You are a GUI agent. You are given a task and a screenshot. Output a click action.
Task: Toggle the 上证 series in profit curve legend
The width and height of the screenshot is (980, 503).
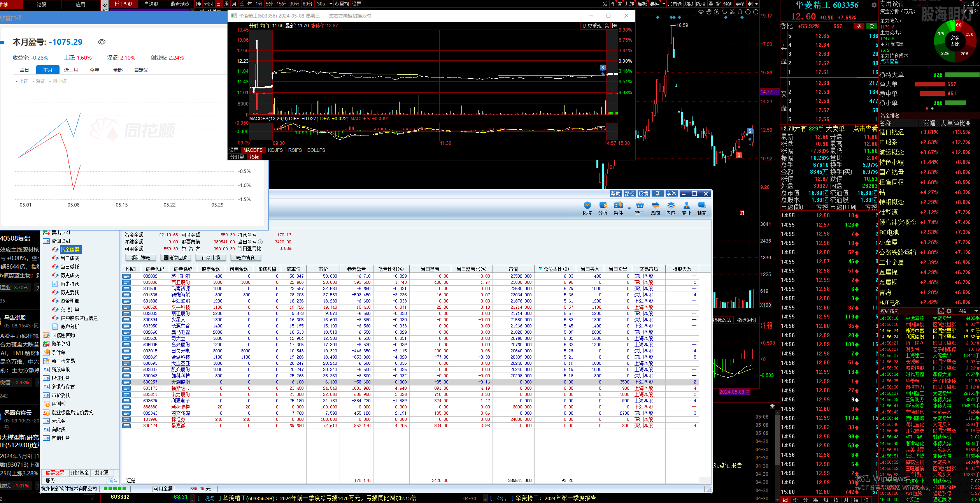point(22,81)
